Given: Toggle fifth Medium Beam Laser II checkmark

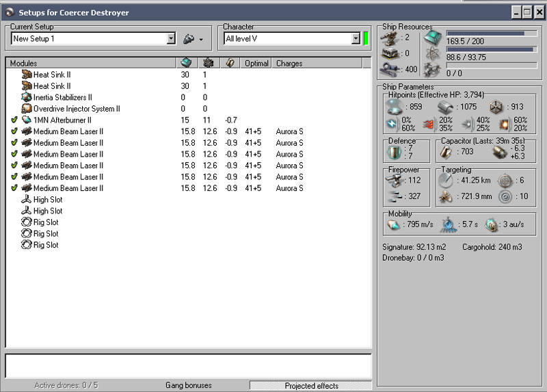Looking at the screenshot, I should pyautogui.click(x=14, y=177).
